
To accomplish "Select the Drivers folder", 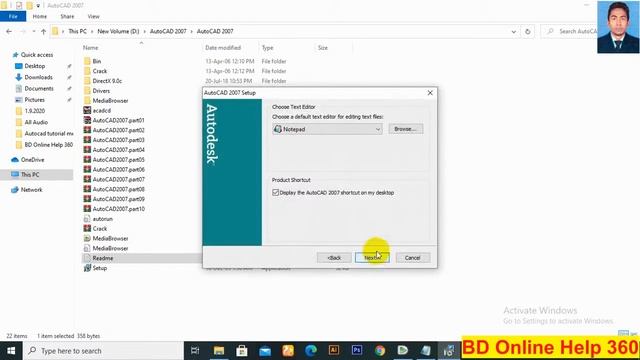I will [101, 91].
